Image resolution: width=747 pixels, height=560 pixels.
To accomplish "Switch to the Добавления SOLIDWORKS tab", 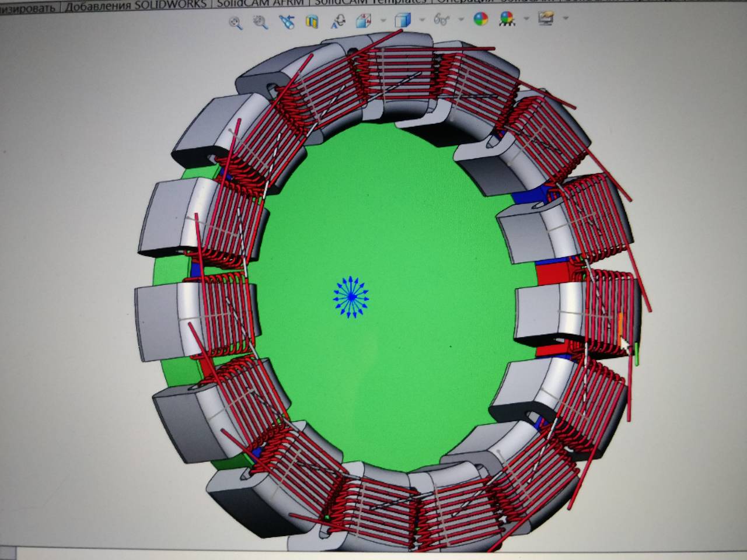I will pos(135,5).
